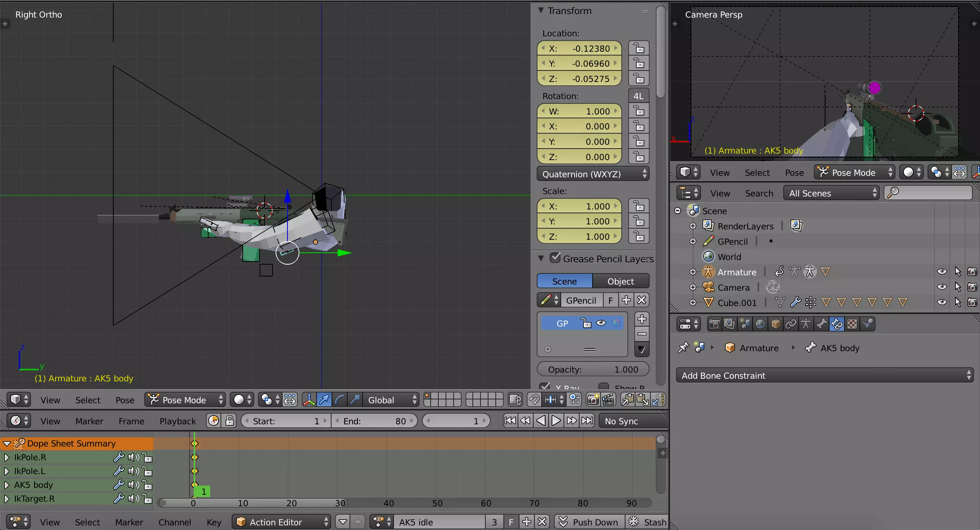Viewport: 980px width, 530px height.
Task: Expand the AK5 body channel
Action: 7,485
